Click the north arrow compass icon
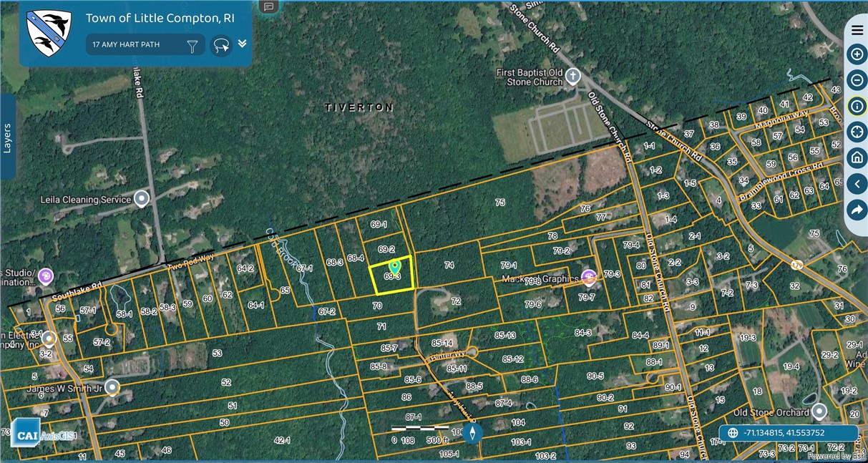 [x=472, y=432]
